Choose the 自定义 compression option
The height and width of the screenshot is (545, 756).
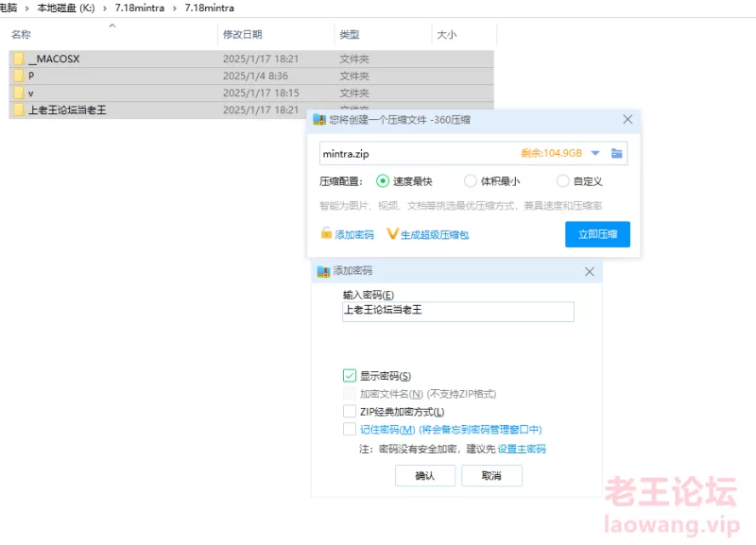[562, 181]
